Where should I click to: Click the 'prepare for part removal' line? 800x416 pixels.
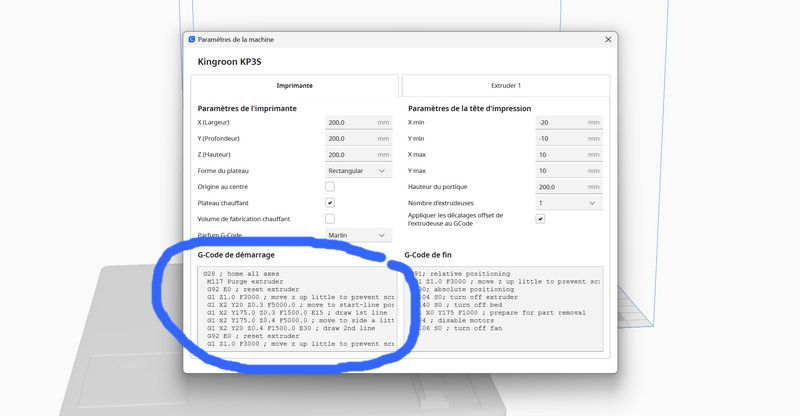point(499,312)
